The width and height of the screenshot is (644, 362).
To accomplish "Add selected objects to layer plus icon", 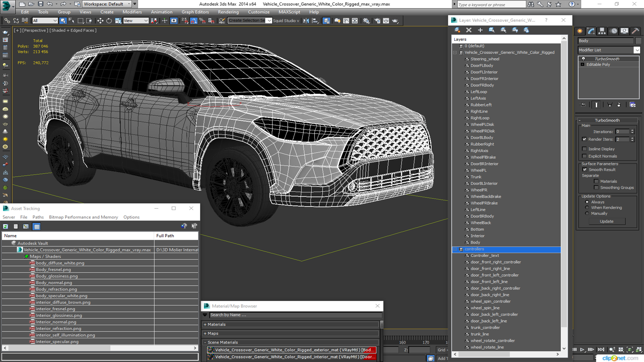I will coord(480,30).
